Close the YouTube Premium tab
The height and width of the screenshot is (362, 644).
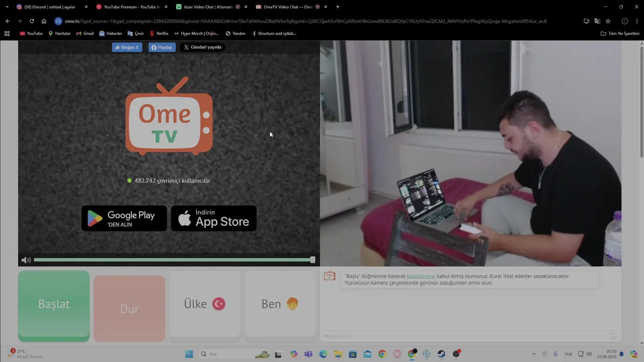pos(166,7)
